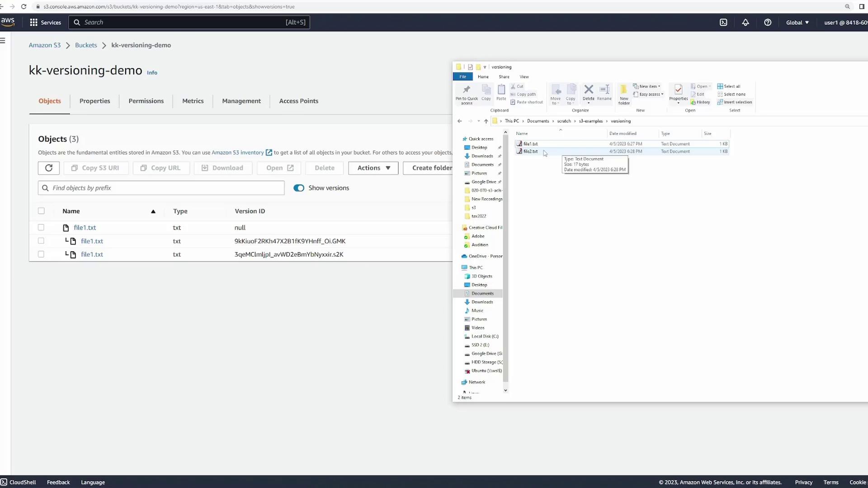Check the select-all objects checkbox
Image resolution: width=868 pixels, height=488 pixels.
click(x=41, y=211)
